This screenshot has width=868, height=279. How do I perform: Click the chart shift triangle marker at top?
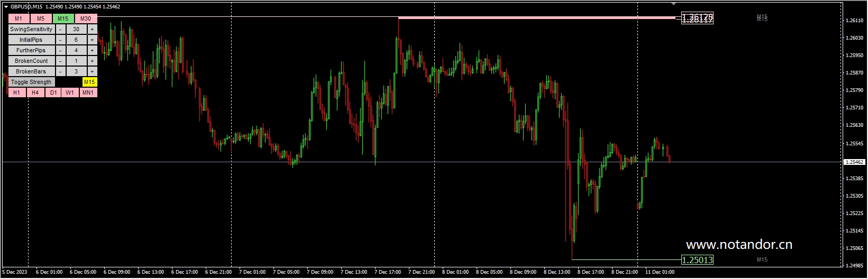tap(673, 4)
